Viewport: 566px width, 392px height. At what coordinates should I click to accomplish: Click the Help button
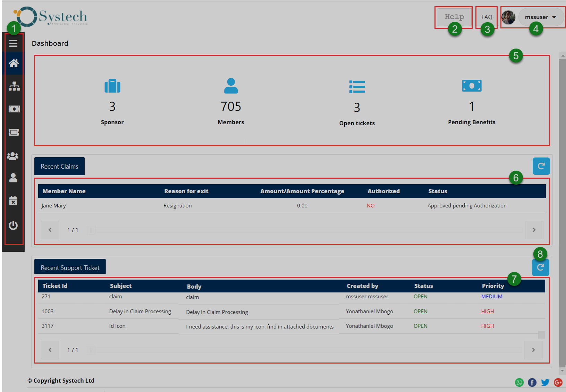454,17
